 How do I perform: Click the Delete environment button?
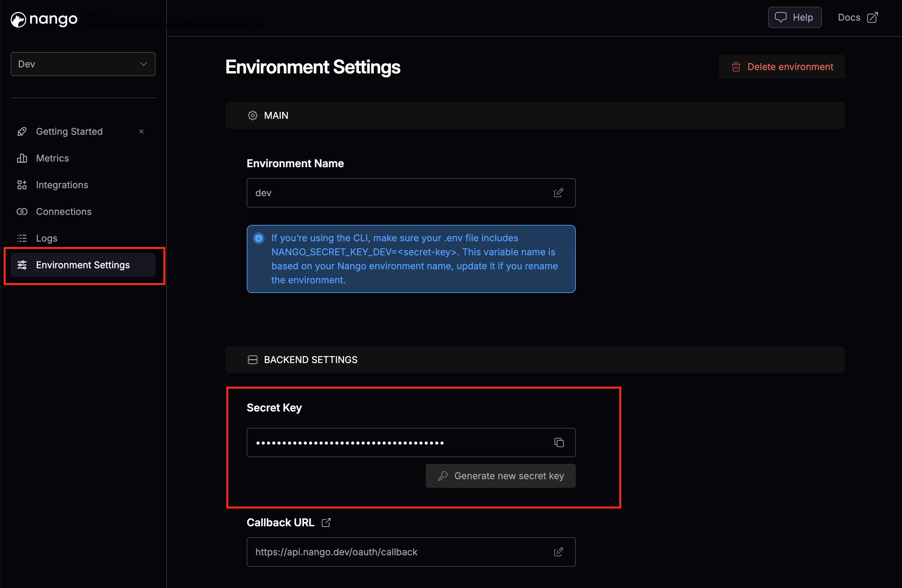point(781,67)
